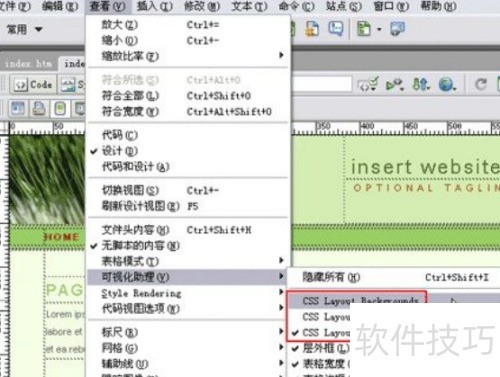Expand the 可视化助理(V) submenu

click(x=188, y=277)
